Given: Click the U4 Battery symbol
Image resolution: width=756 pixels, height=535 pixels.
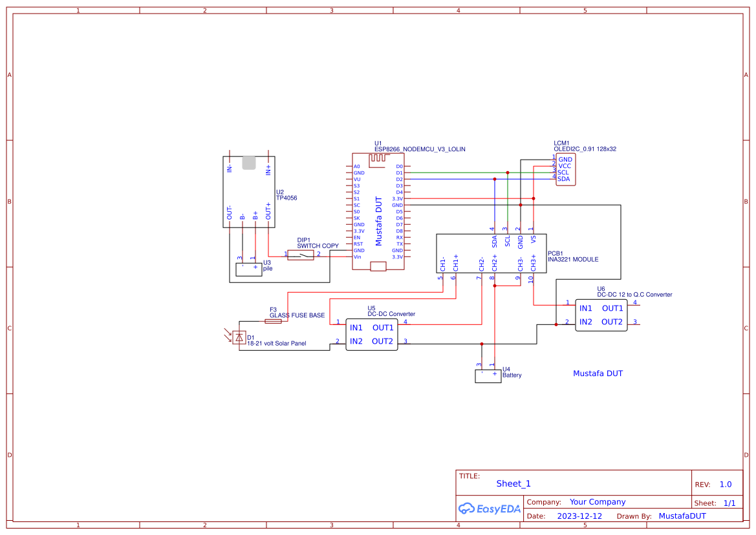Looking at the screenshot, I should point(488,375).
